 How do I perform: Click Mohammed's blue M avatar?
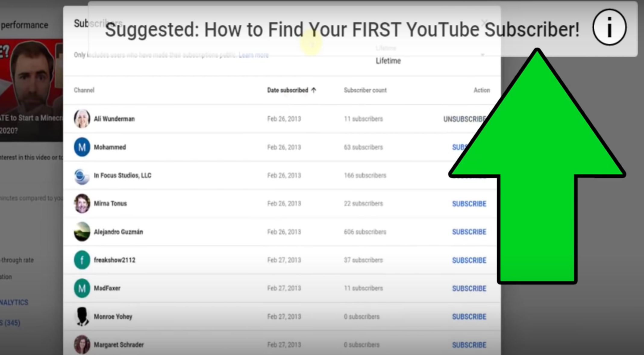(82, 147)
